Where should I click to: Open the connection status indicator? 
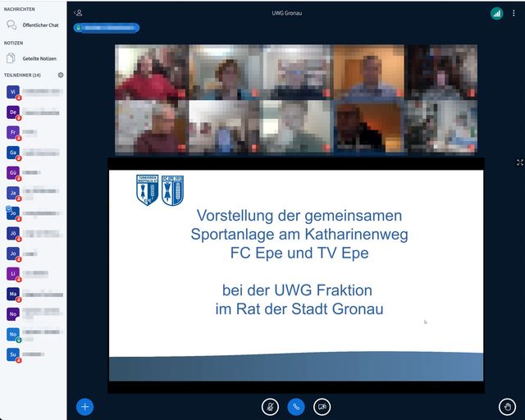[x=496, y=13]
